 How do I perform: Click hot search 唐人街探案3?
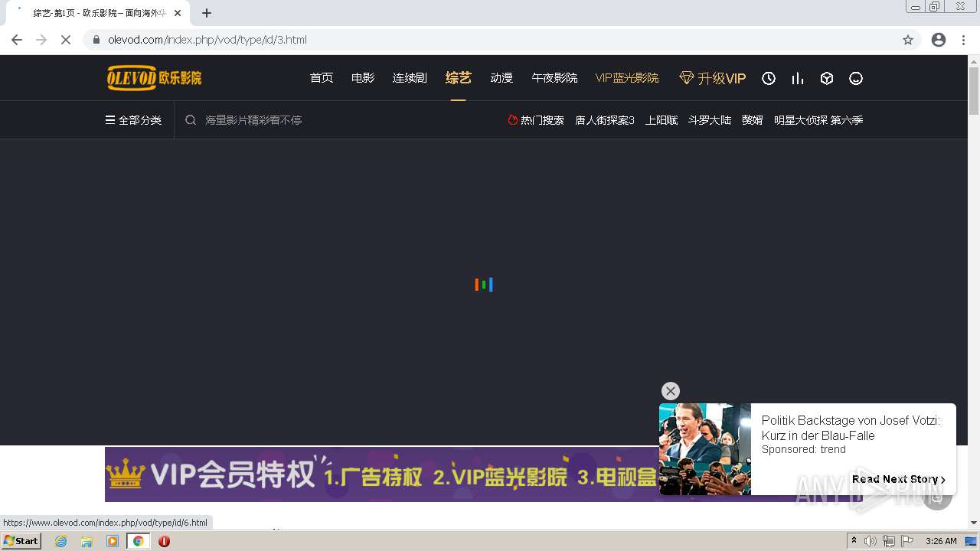(605, 120)
